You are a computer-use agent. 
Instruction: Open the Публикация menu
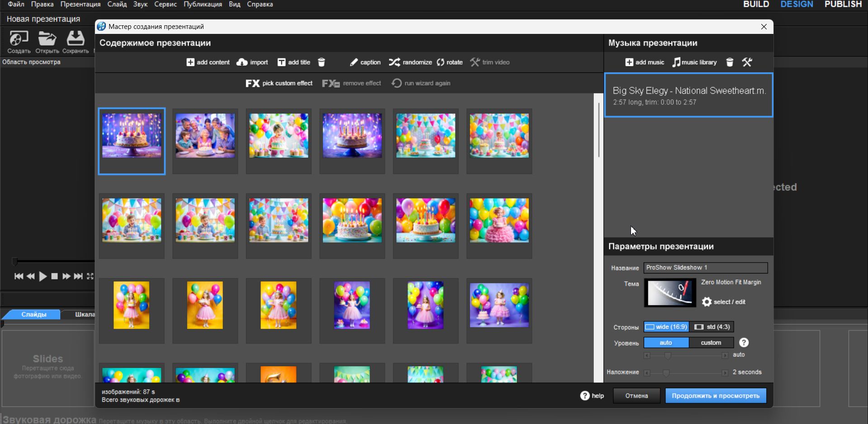[203, 4]
